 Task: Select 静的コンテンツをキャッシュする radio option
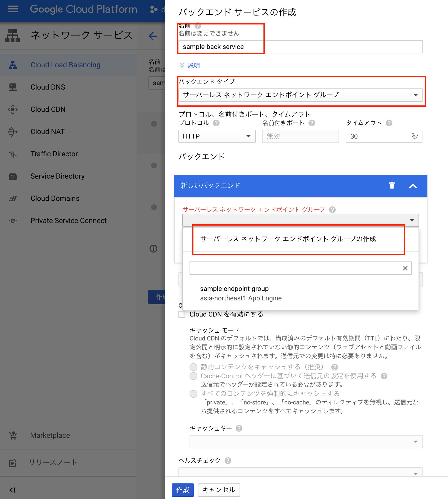click(x=193, y=367)
